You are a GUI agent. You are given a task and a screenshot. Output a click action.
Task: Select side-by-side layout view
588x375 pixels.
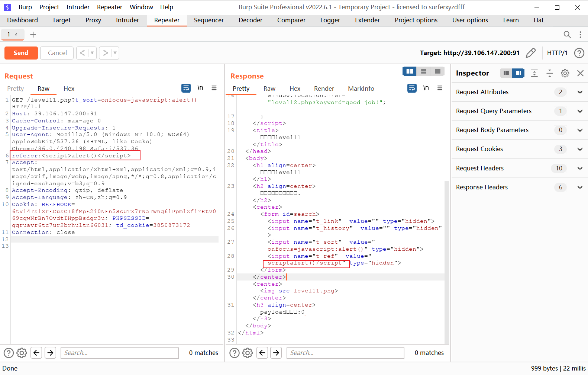point(410,71)
